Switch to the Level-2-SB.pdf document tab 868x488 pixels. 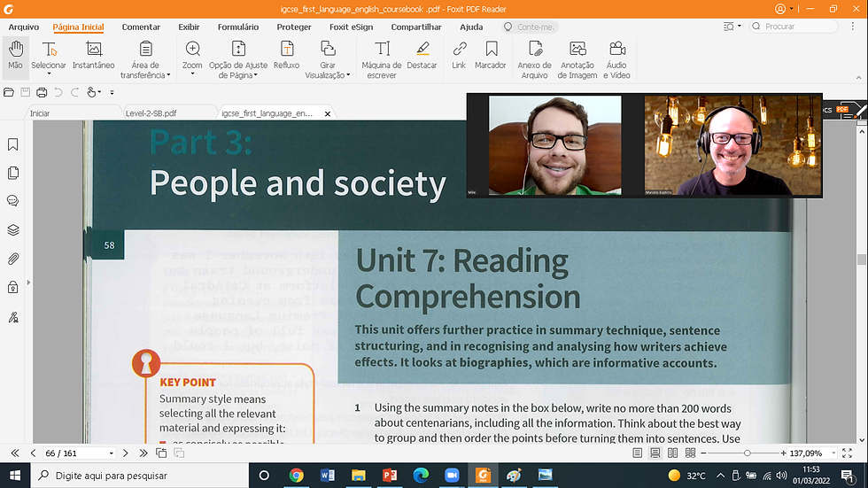point(151,113)
